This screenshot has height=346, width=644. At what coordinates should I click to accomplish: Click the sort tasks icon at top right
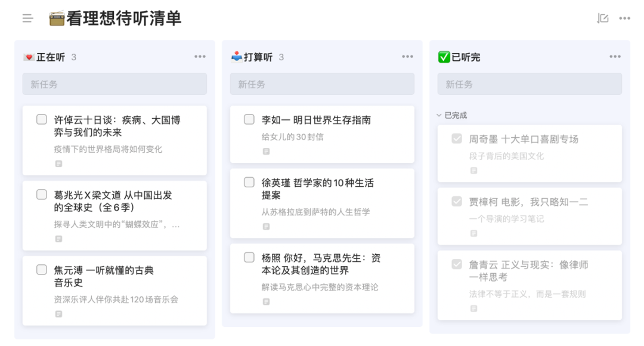(x=603, y=18)
